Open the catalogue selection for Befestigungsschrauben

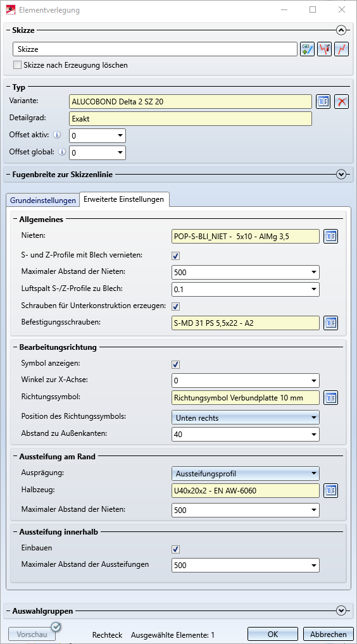click(x=330, y=323)
